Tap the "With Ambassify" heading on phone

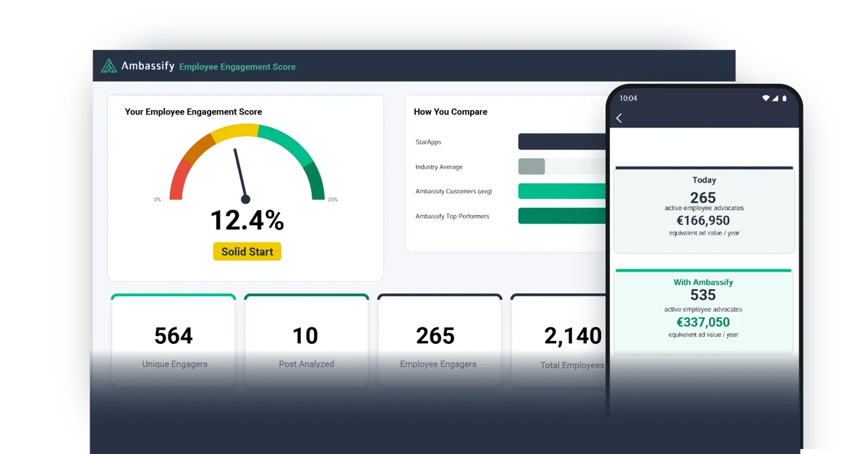pos(703,282)
